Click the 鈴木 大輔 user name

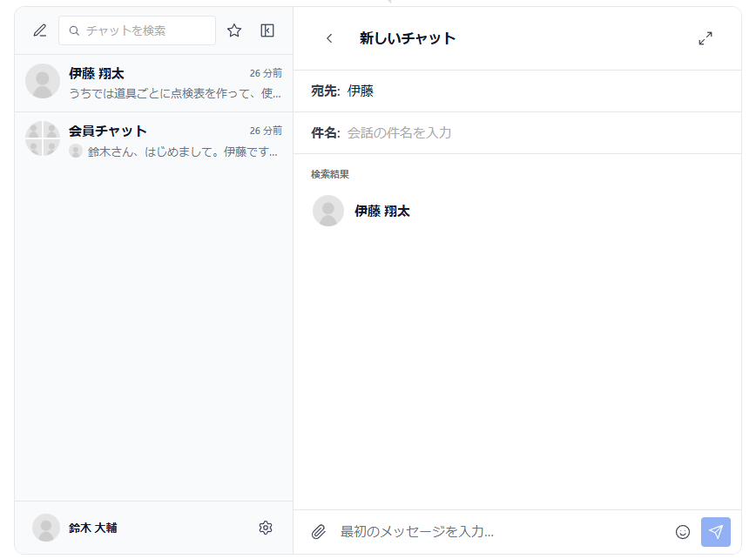93,529
